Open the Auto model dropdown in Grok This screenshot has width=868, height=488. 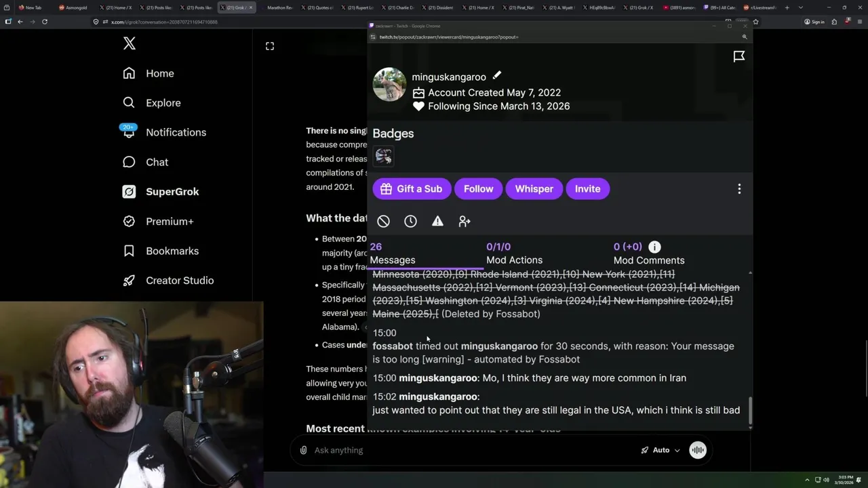click(x=660, y=450)
